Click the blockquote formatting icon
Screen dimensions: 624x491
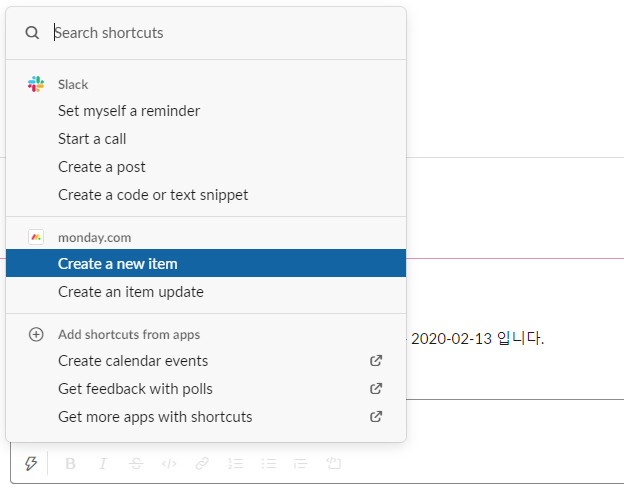(x=300, y=463)
